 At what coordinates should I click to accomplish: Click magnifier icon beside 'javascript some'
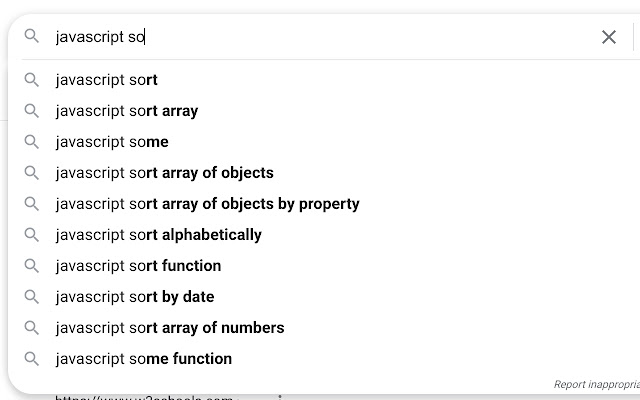pyautogui.click(x=32, y=142)
